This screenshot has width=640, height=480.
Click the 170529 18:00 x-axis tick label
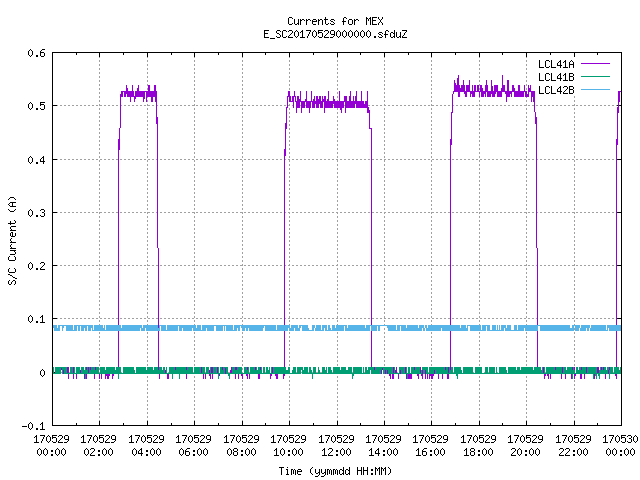pos(478,445)
